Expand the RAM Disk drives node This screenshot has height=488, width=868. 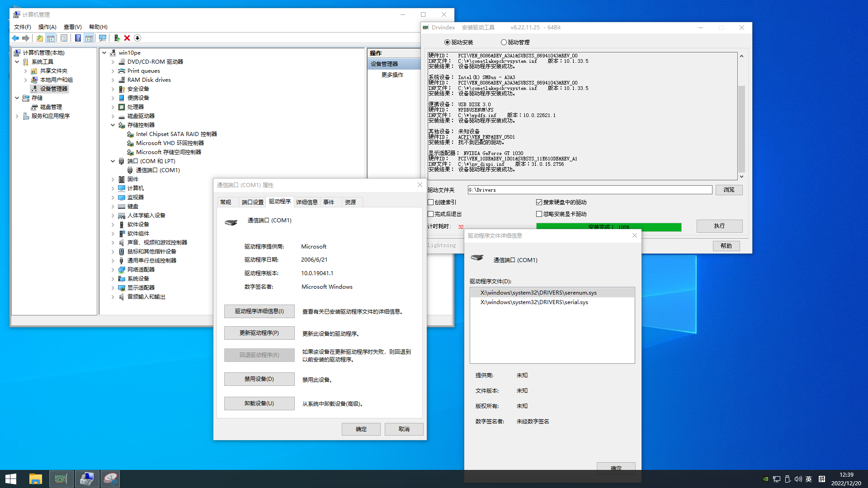113,80
